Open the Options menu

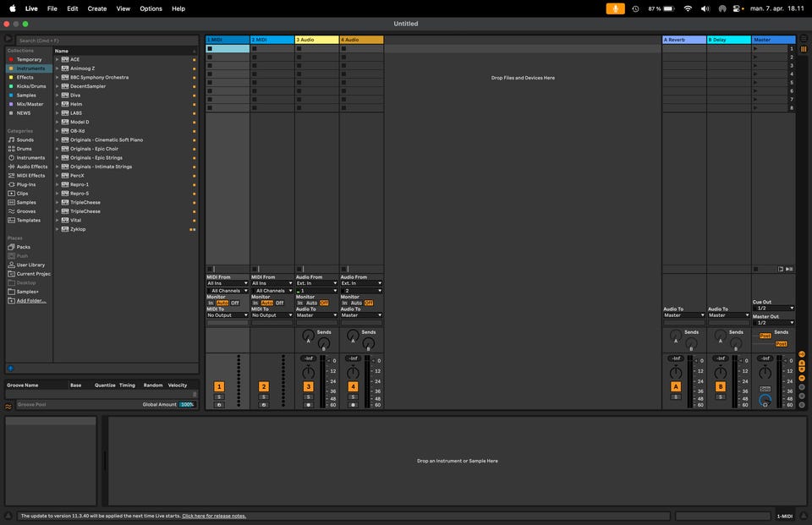151,8
